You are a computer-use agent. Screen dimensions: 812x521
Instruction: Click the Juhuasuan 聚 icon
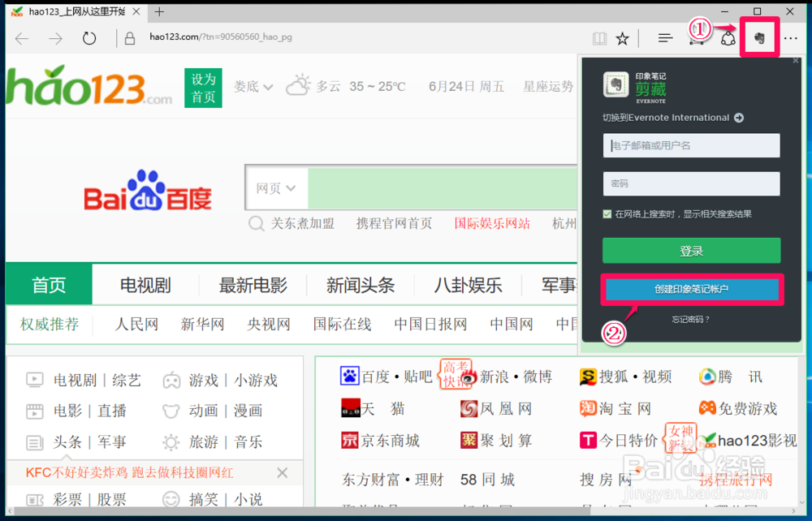469,441
